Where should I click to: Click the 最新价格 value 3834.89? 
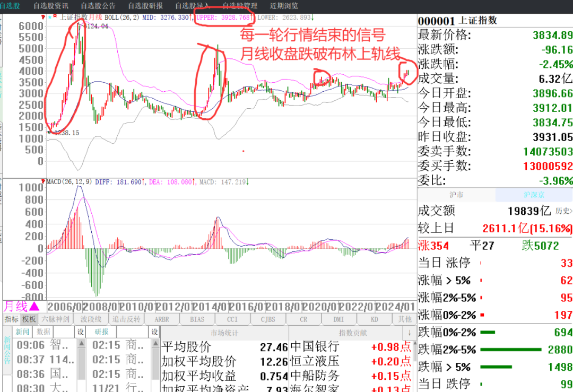[x=552, y=35]
